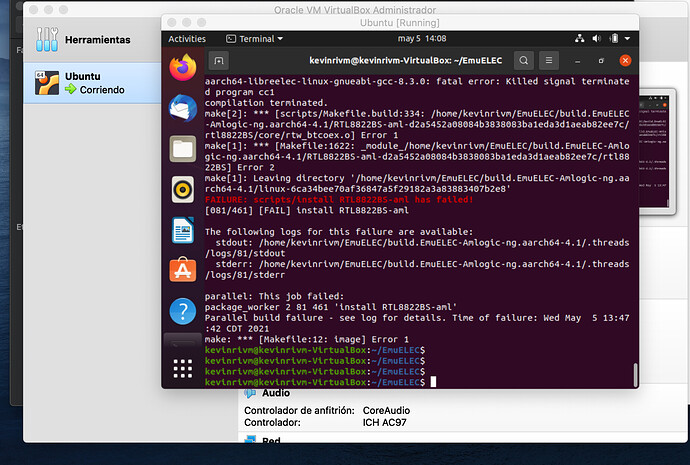Click the Audio section header in VirtualBox

276,393
